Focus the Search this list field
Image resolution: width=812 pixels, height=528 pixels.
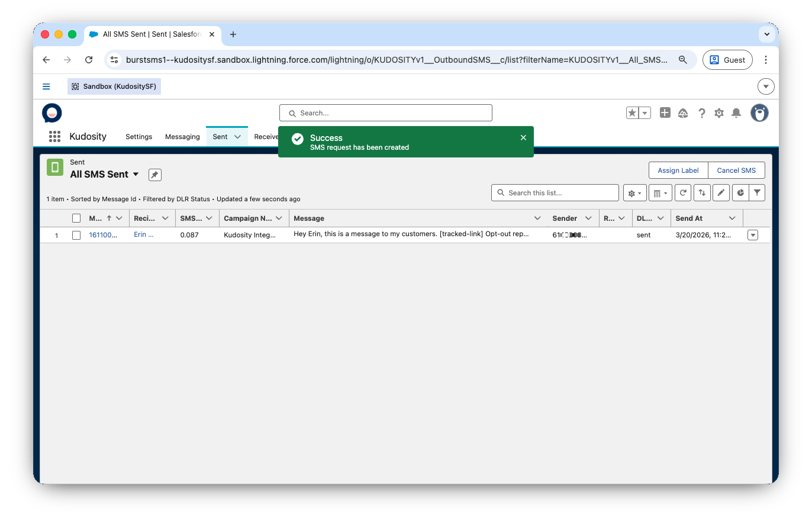point(559,193)
